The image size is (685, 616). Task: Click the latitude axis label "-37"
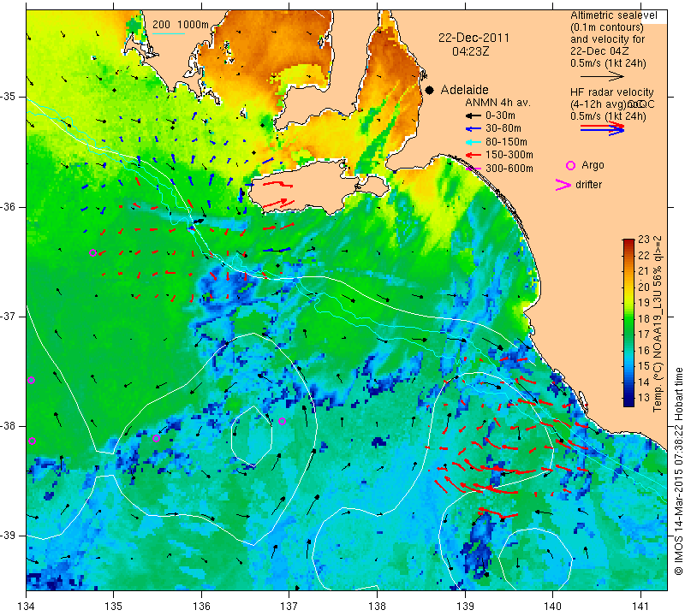pos(8,316)
